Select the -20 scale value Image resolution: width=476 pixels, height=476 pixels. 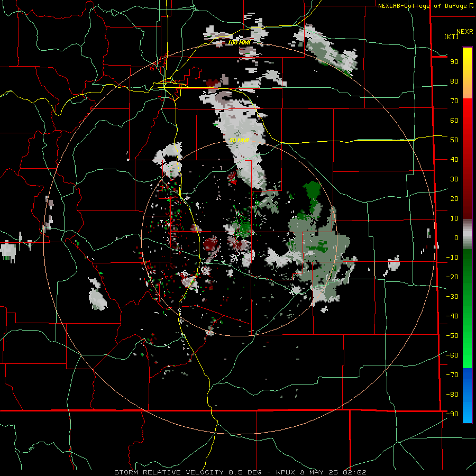pos(452,277)
